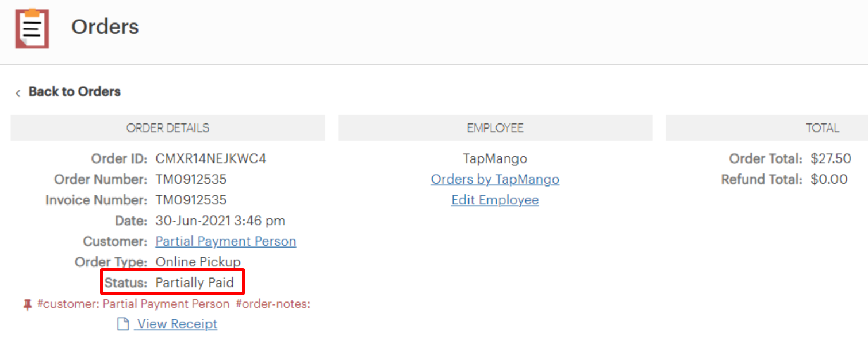This screenshot has width=868, height=348.
Task: Click the TOTAL column header
Action: (823, 127)
